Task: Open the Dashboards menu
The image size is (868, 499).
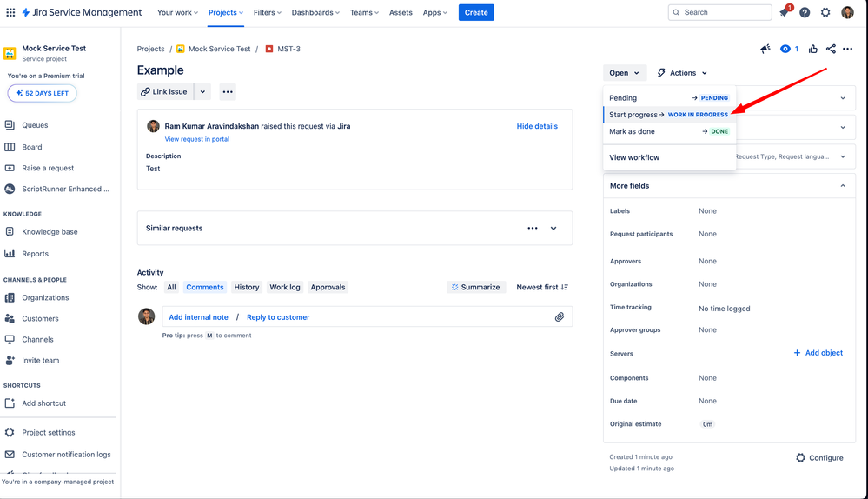Action: [x=315, y=12]
